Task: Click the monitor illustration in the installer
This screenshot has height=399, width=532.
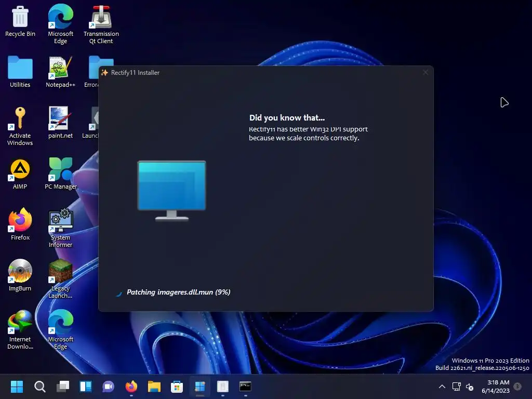Action: pos(171,191)
